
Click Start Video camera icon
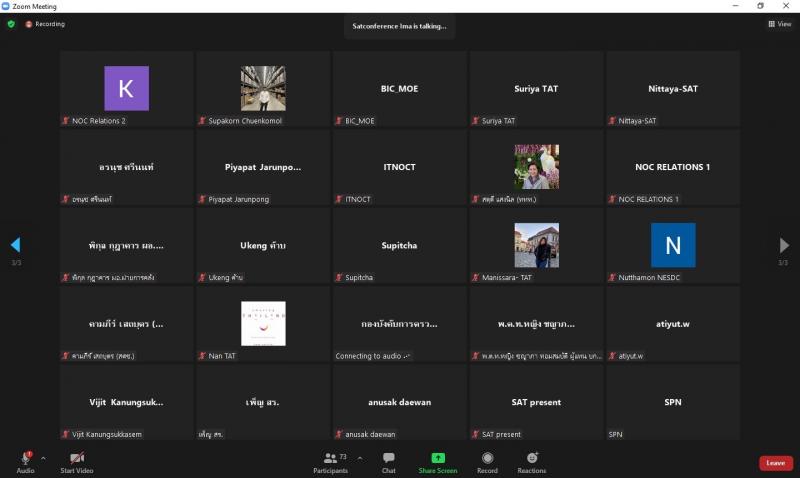point(77,458)
